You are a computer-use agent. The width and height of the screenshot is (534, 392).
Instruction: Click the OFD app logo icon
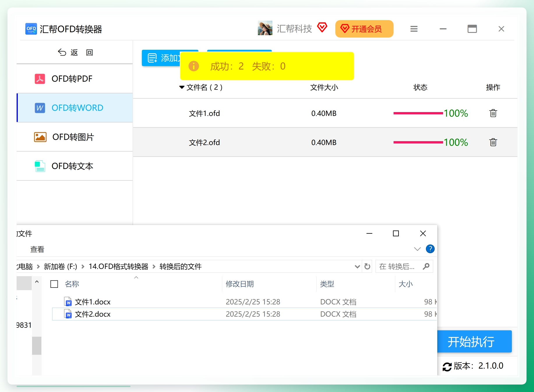(31, 29)
